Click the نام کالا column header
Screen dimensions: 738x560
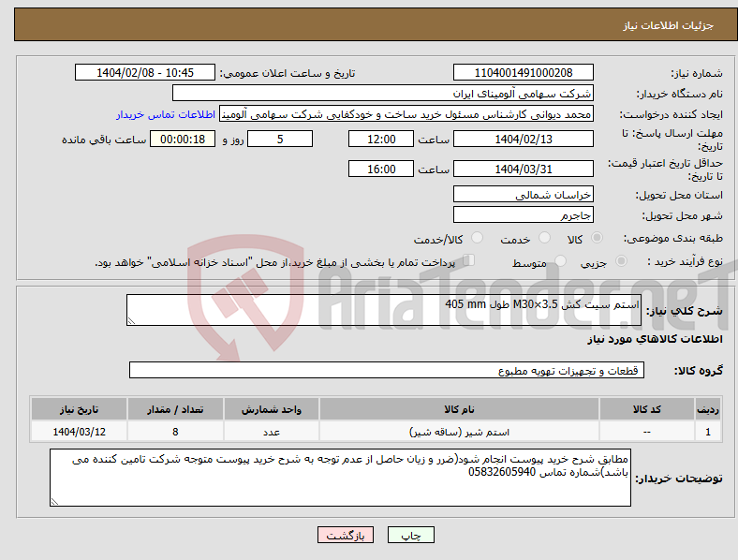click(459, 409)
